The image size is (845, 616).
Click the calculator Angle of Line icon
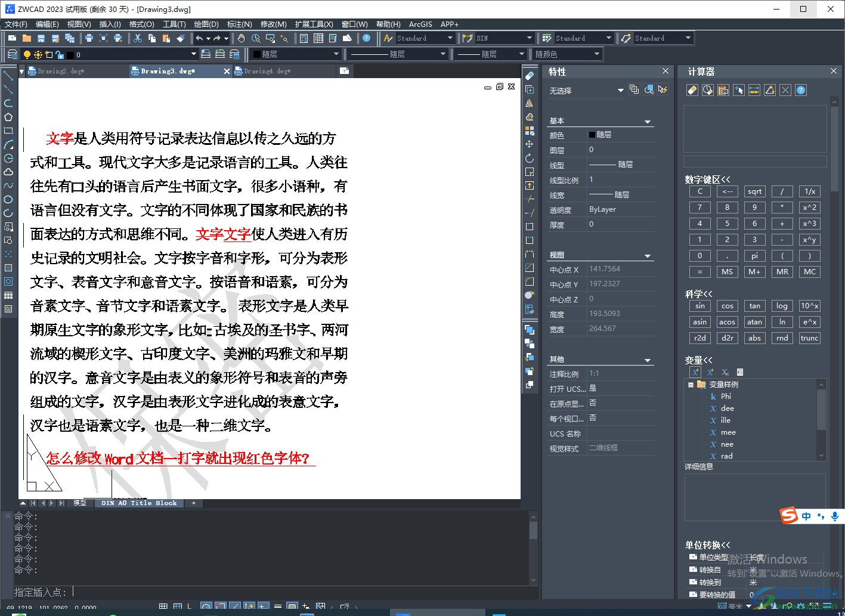point(770,90)
